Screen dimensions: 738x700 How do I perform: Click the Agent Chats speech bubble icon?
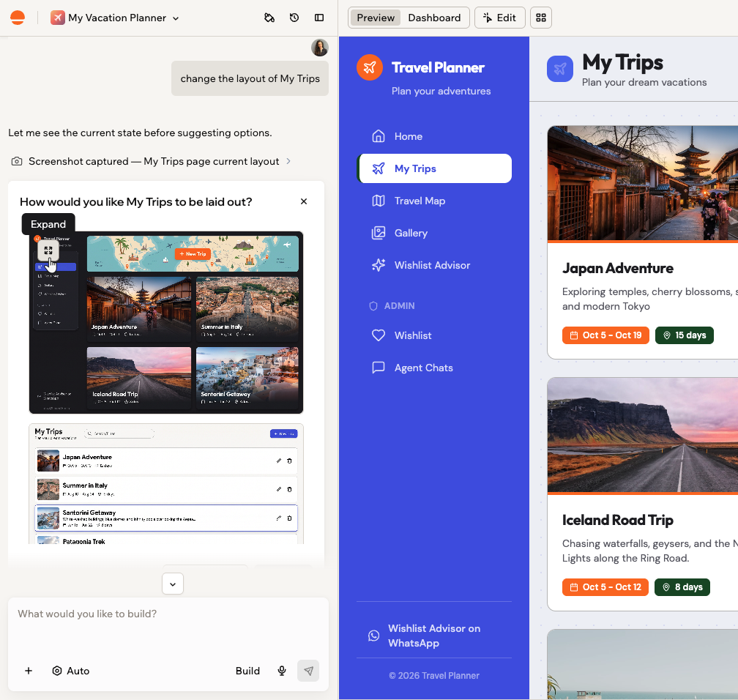379,368
